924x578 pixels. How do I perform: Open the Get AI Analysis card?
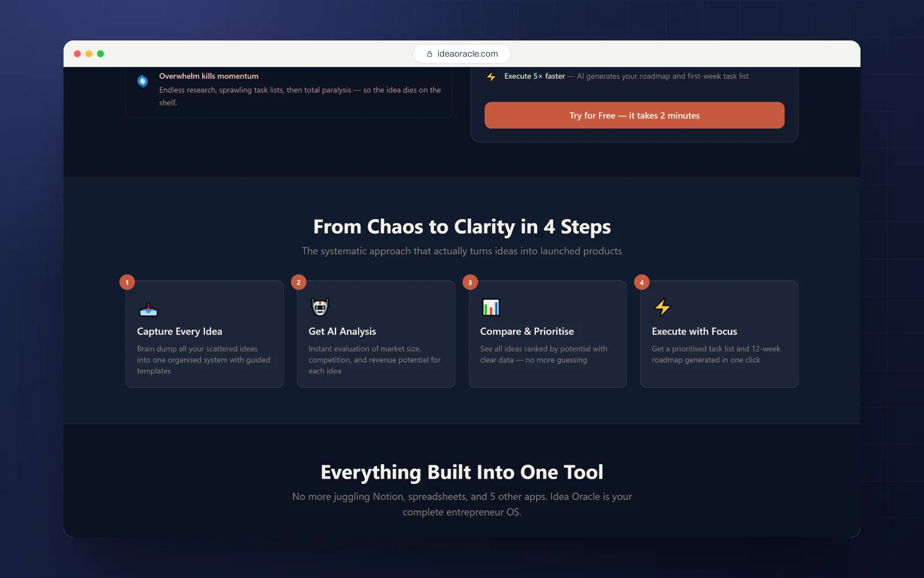(376, 334)
